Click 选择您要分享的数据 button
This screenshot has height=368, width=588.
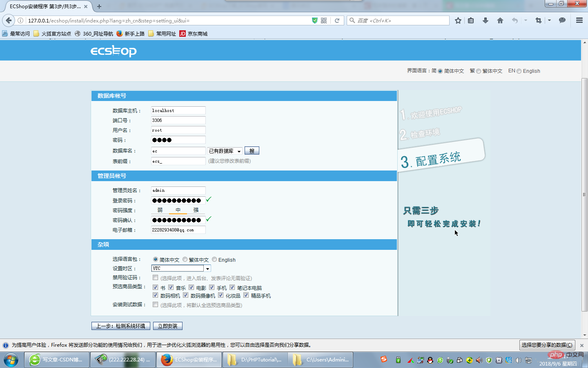(547, 345)
